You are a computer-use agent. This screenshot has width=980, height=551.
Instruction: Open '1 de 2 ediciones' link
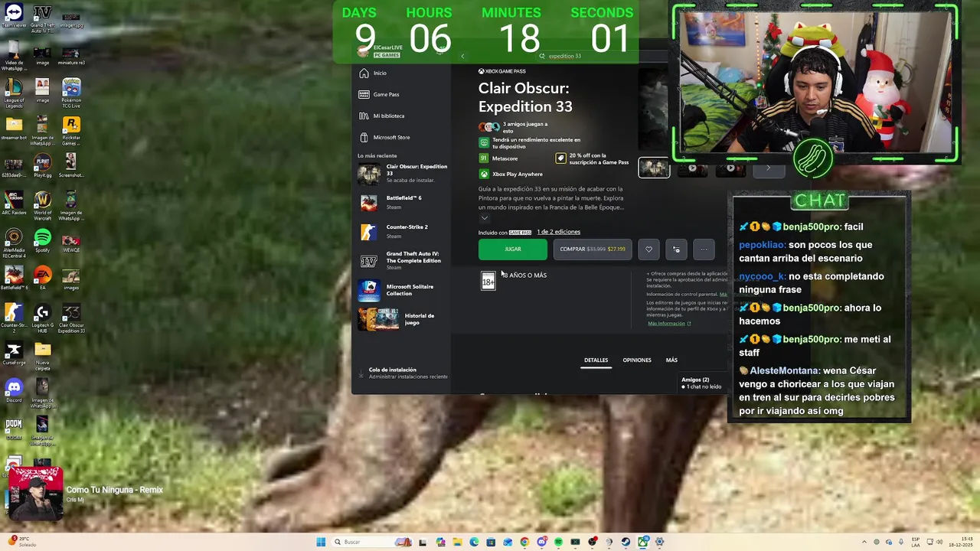(x=558, y=232)
